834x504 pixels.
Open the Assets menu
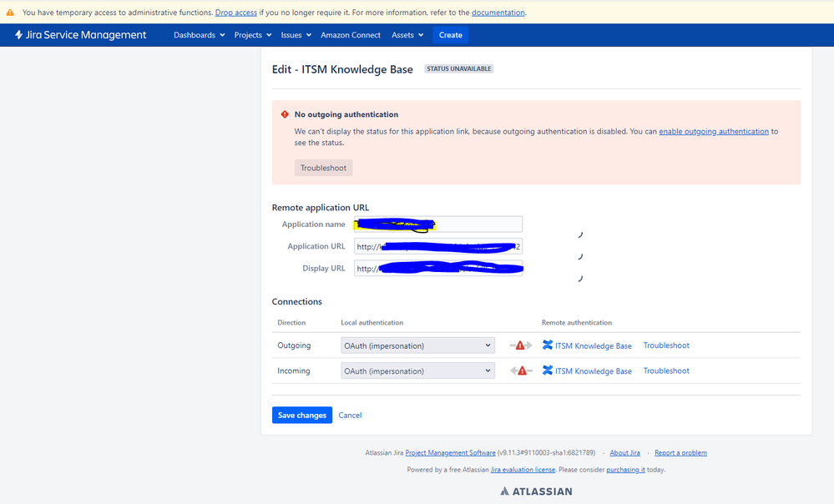(407, 35)
